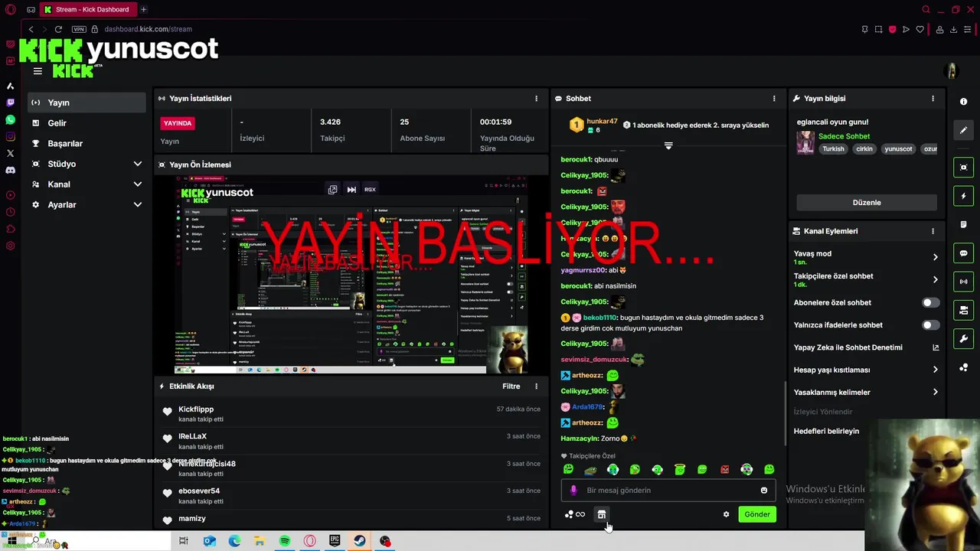The width and height of the screenshot is (980, 551).
Task: Collapse pinned gift banner arrow in chat
Action: point(668,145)
